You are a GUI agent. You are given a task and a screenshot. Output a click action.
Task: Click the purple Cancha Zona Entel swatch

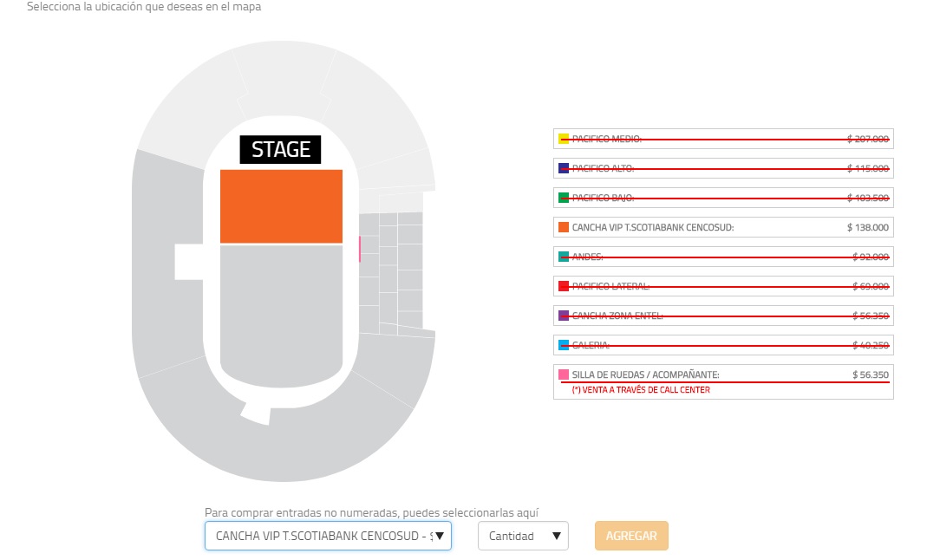pos(564,316)
